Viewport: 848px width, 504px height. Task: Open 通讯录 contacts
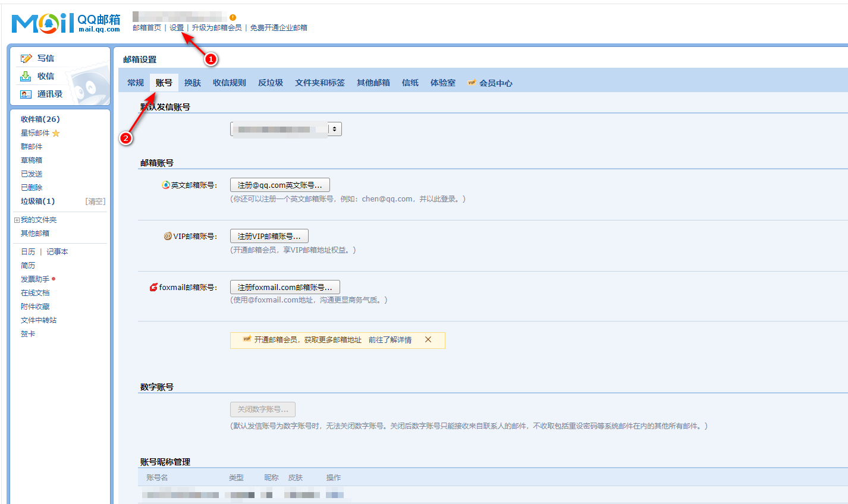(x=50, y=94)
